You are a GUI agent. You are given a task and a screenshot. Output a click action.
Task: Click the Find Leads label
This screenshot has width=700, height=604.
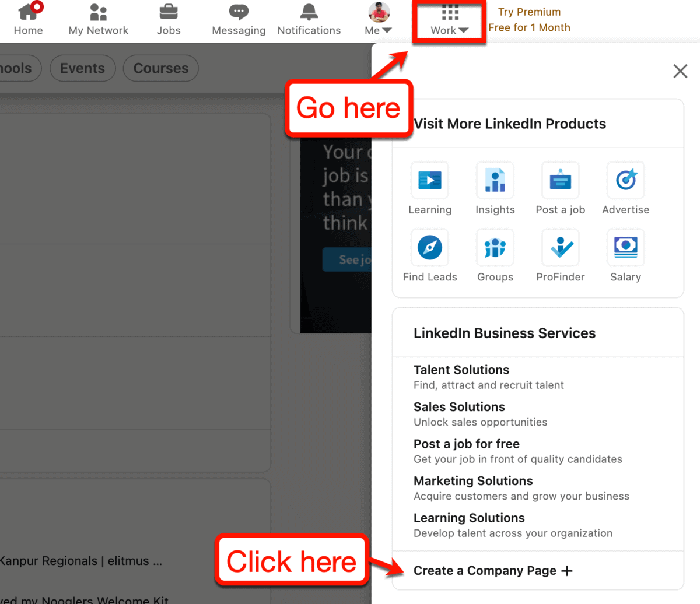coord(430,277)
